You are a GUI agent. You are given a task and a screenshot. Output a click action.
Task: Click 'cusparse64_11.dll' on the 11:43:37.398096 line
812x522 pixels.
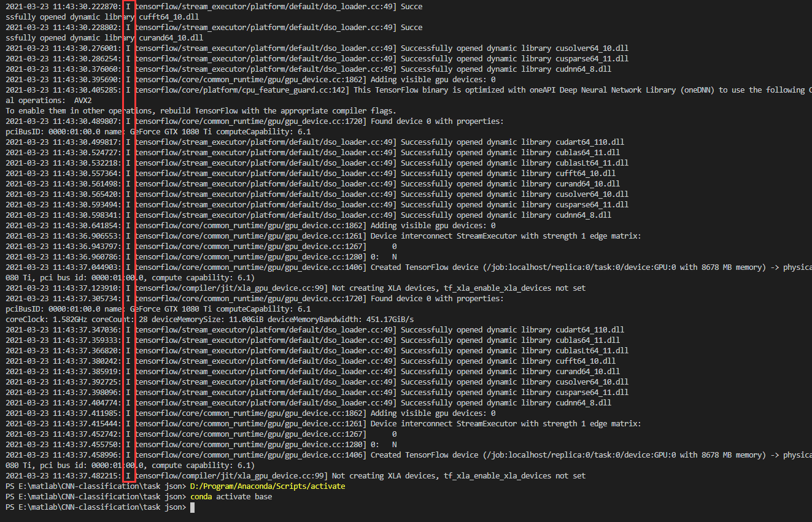click(x=592, y=393)
